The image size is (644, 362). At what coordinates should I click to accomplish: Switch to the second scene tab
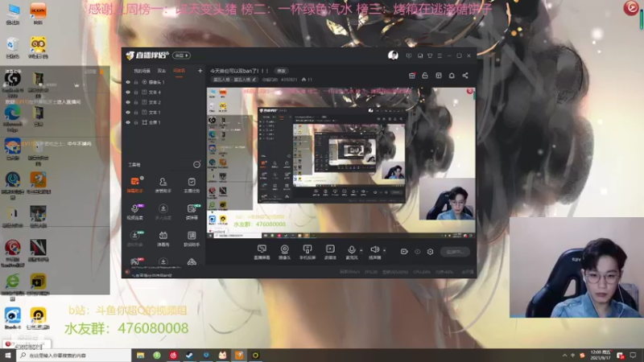coord(162,71)
